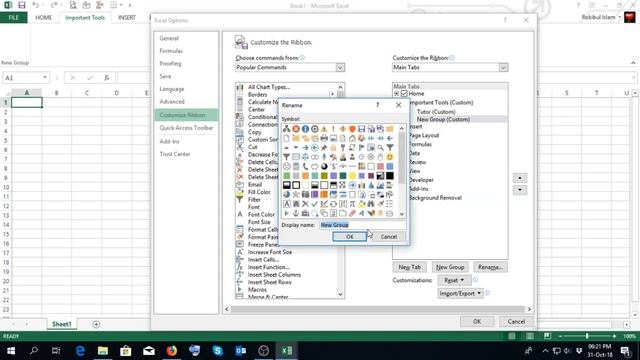The image size is (640, 360).
Task: Select Background Removal in tabs list
Action: (x=435, y=198)
